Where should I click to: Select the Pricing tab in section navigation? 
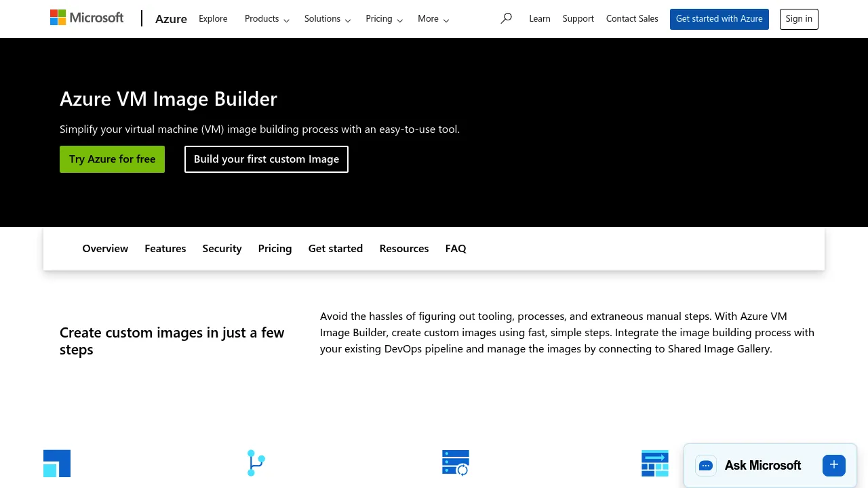tap(275, 249)
